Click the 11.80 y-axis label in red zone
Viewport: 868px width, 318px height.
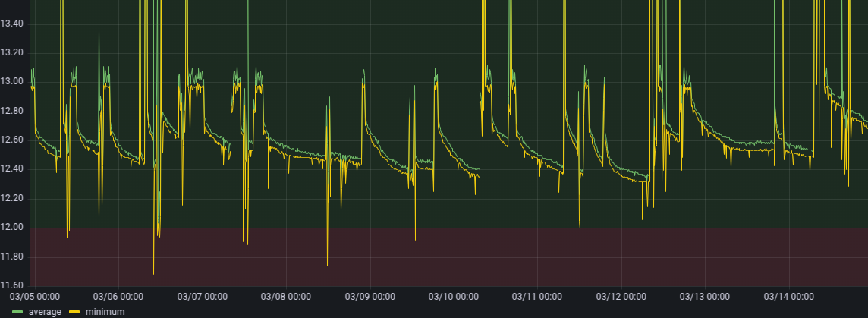pyautogui.click(x=12, y=257)
